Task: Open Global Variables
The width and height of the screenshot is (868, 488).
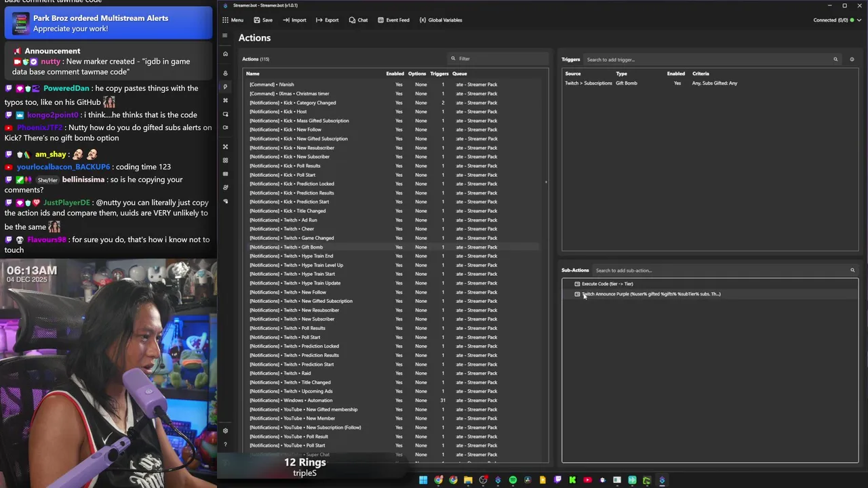Action: [440, 20]
